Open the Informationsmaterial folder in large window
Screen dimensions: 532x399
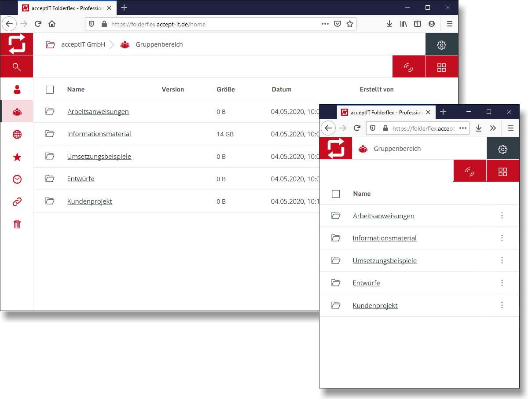(x=99, y=134)
